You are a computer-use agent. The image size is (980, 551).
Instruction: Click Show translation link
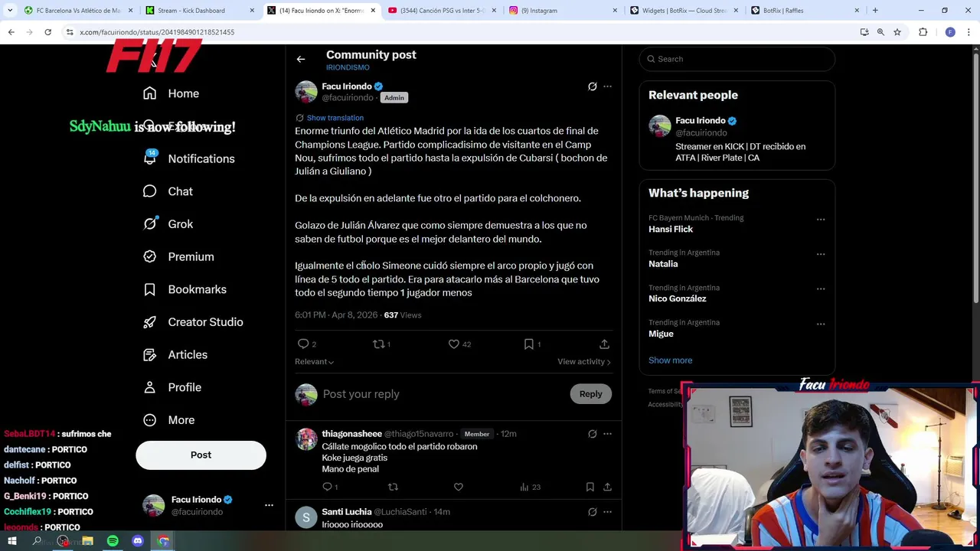click(335, 118)
